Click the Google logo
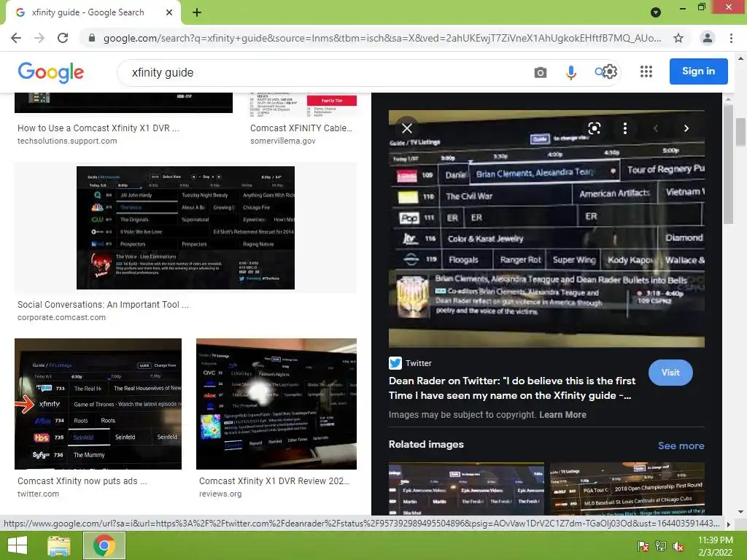 pyautogui.click(x=51, y=72)
